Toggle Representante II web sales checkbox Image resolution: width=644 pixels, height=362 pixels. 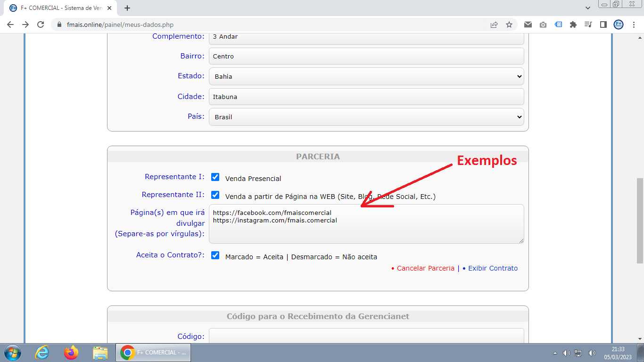(x=215, y=195)
